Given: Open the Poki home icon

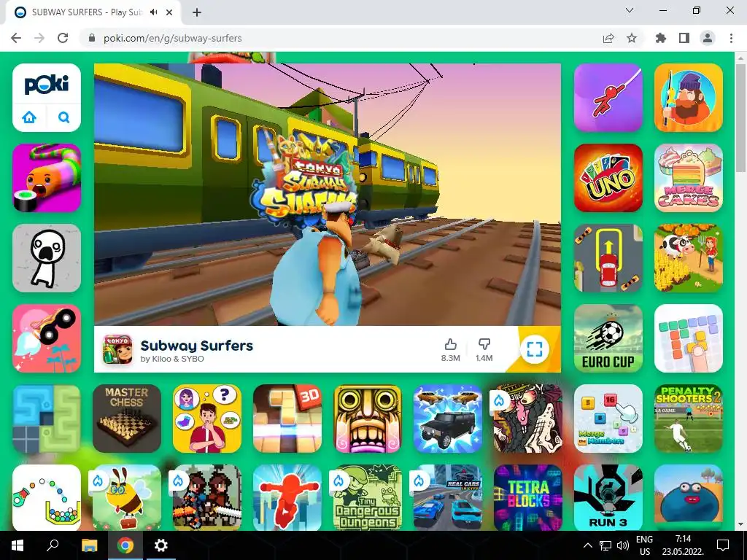Looking at the screenshot, I should [29, 117].
